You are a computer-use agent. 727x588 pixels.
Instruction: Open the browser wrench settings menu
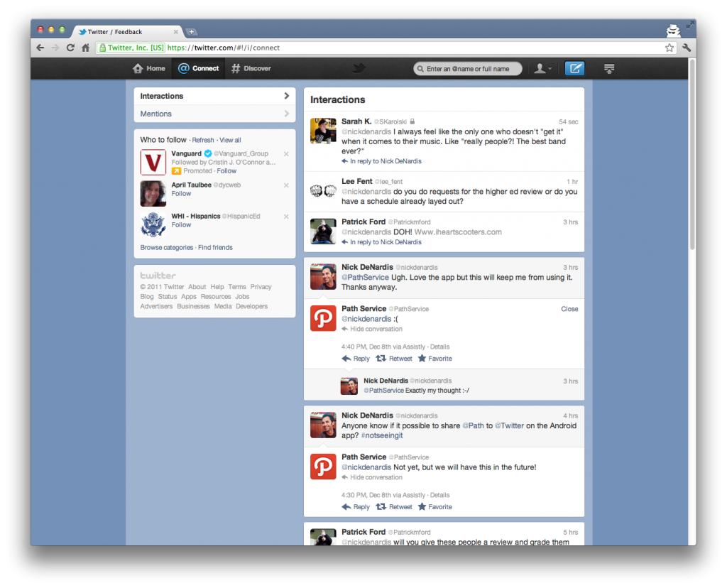tap(687, 48)
